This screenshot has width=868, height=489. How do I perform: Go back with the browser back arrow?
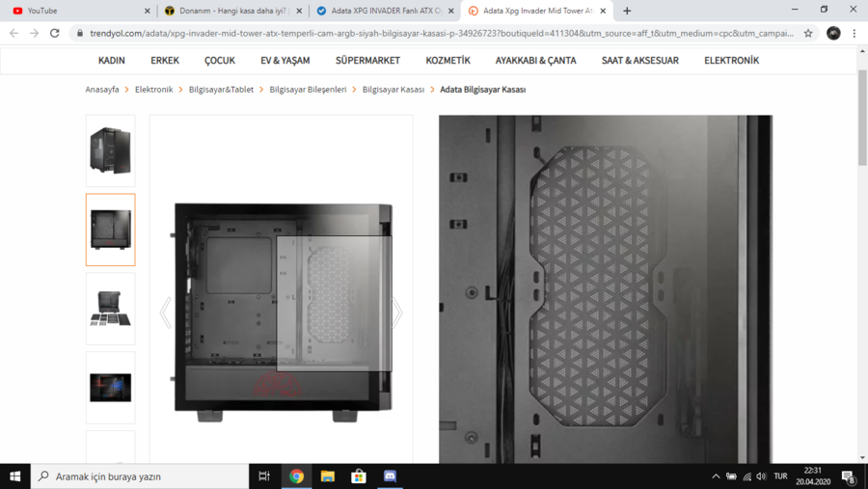14,33
